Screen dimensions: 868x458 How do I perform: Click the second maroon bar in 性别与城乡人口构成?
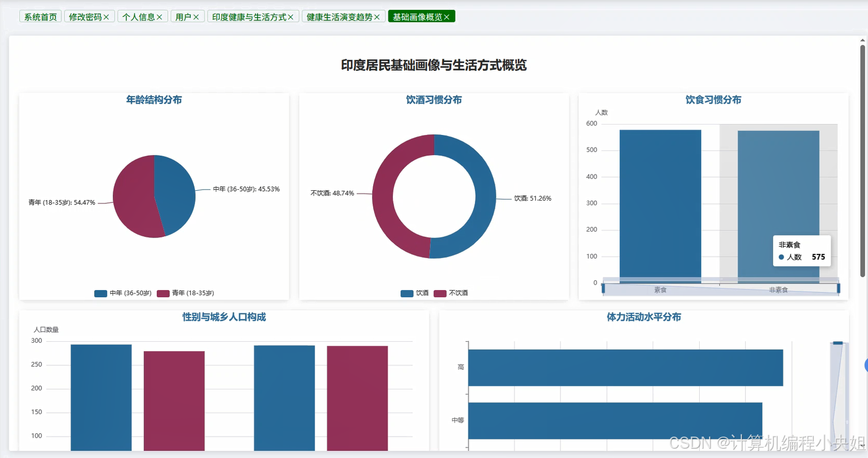click(x=357, y=398)
